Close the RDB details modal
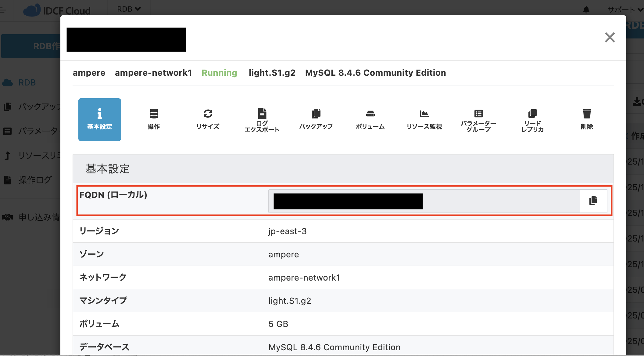This screenshot has height=356, width=644. (610, 38)
